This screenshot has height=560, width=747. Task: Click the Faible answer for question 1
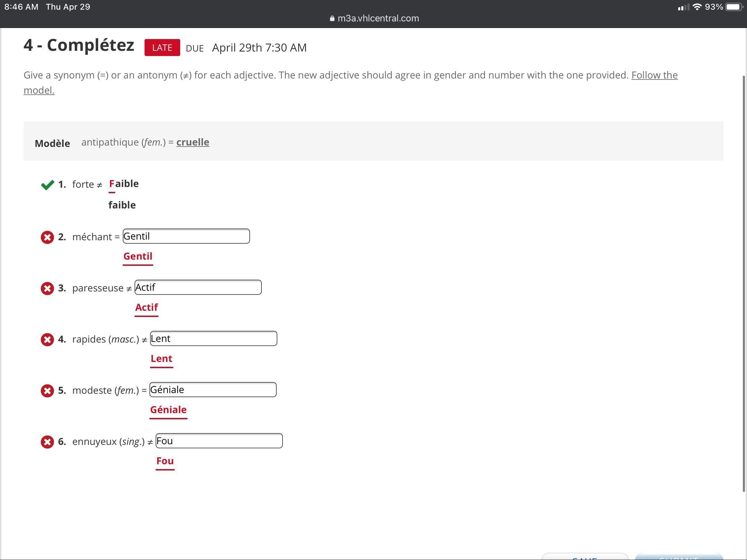(x=124, y=184)
